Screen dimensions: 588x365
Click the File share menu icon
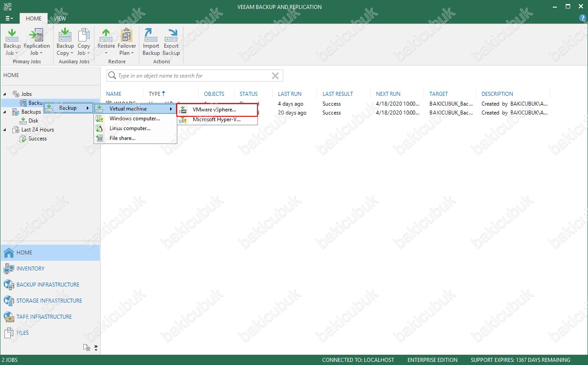point(100,138)
